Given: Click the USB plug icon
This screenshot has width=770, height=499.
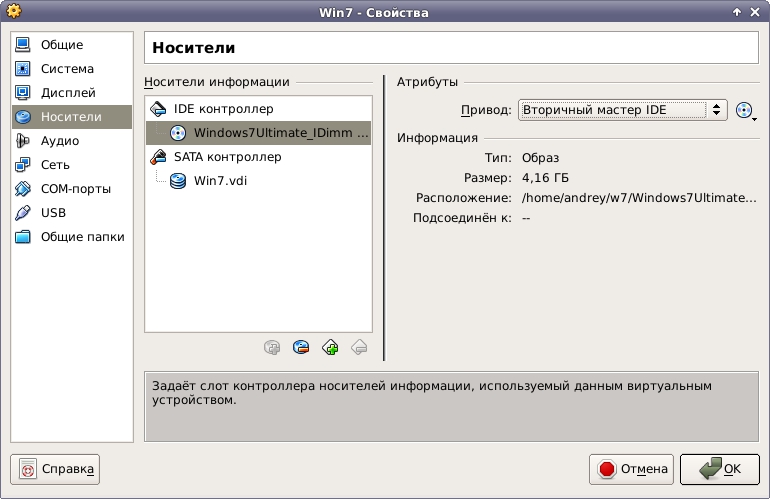Looking at the screenshot, I should coord(23,213).
